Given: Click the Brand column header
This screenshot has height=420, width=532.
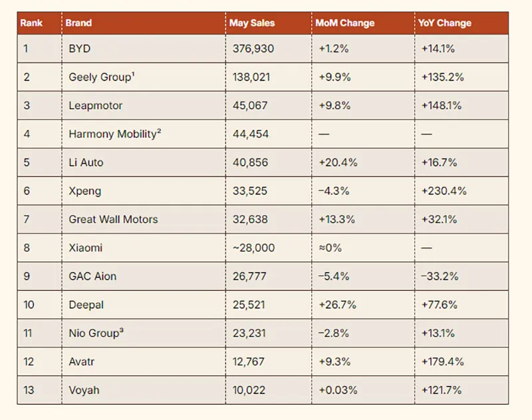Looking at the screenshot, I should [x=78, y=23].
